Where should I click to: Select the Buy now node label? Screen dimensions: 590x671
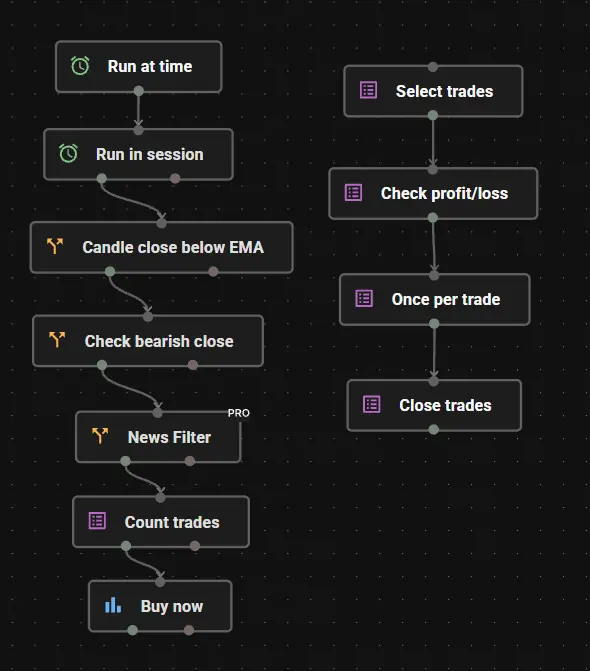pos(172,606)
